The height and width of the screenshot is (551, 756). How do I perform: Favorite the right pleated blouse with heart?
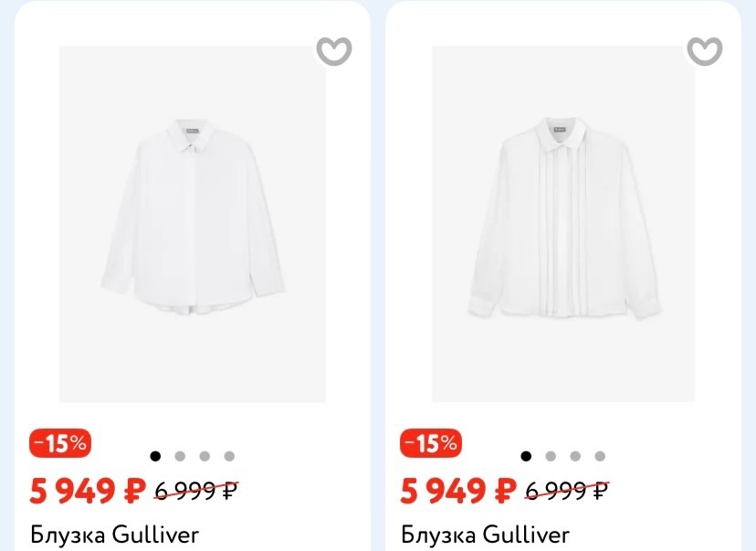coord(705,51)
